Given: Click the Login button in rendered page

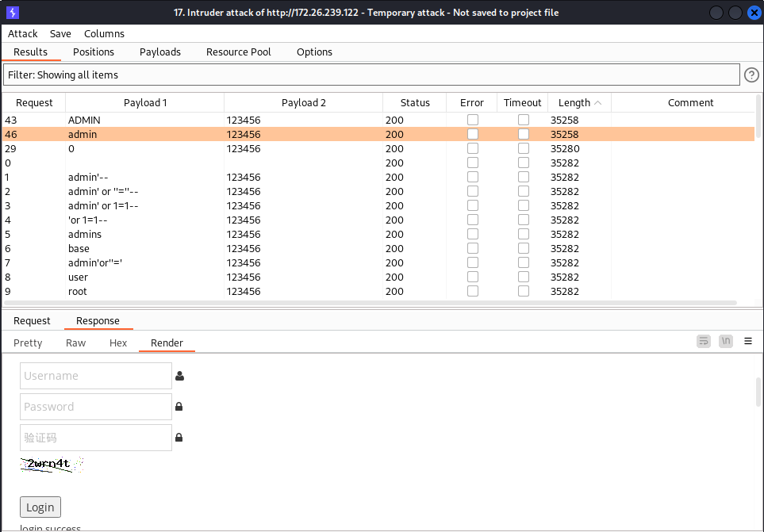Looking at the screenshot, I should coord(40,507).
